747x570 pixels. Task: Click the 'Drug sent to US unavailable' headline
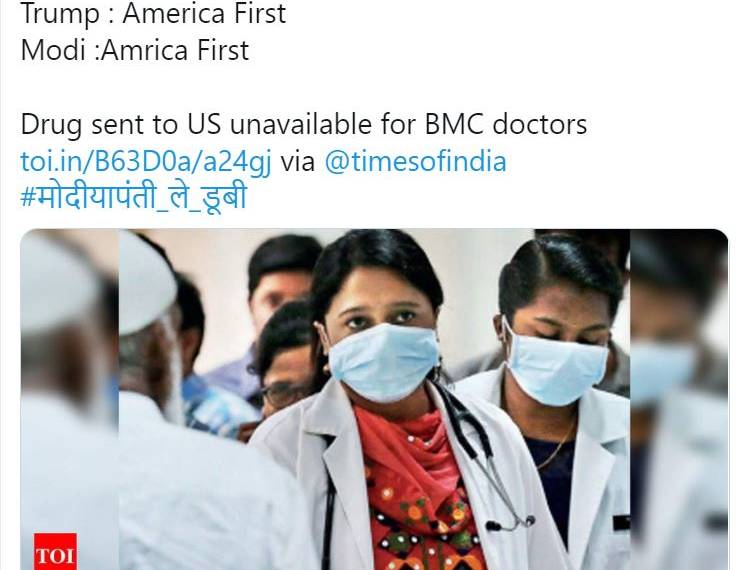[x=303, y=124]
